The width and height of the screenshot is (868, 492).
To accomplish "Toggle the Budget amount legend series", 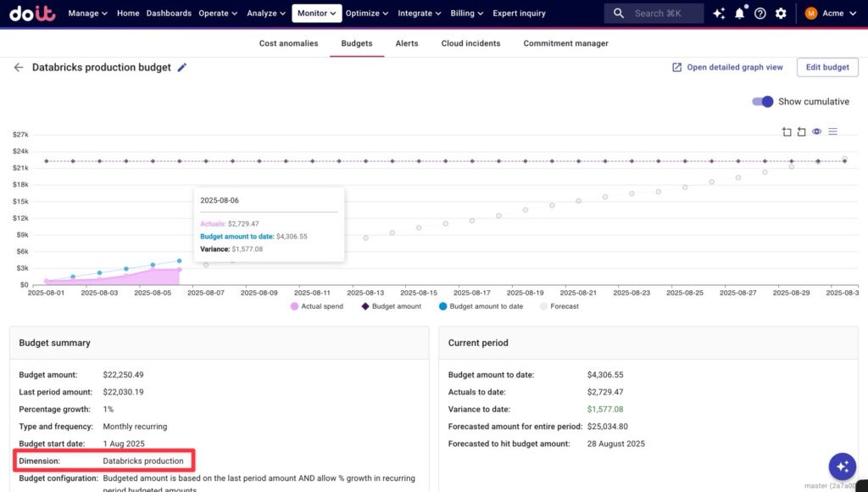I will point(391,306).
